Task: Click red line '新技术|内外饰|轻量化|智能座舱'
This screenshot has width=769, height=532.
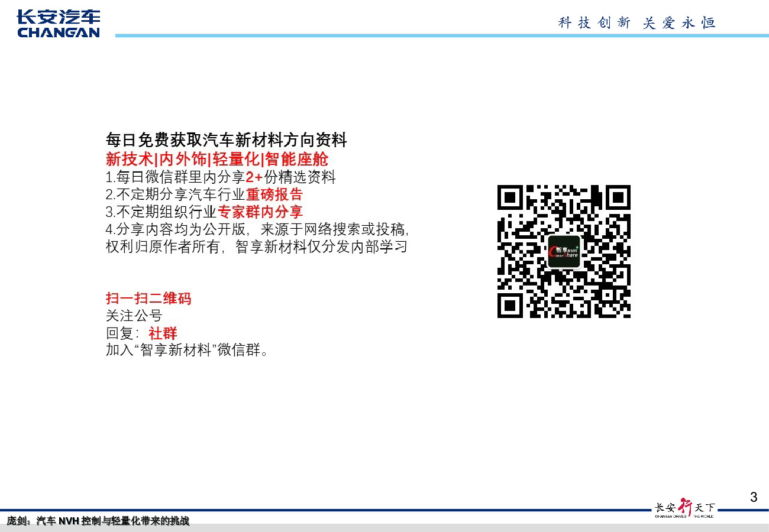Action: (217, 159)
